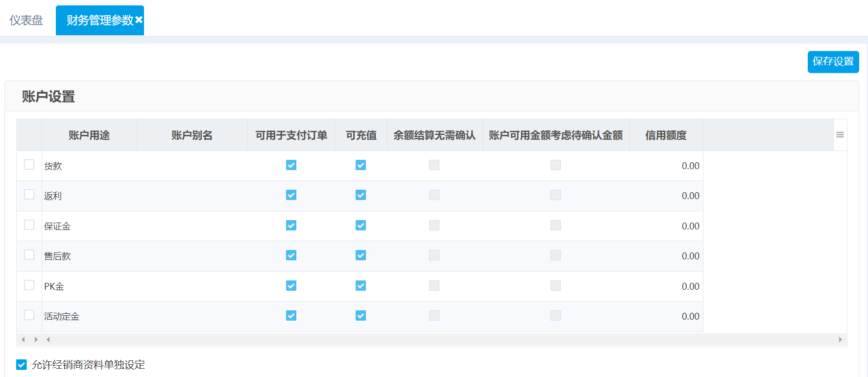
Task: Click the small right arrow in the grid footer
Action: (x=36, y=339)
